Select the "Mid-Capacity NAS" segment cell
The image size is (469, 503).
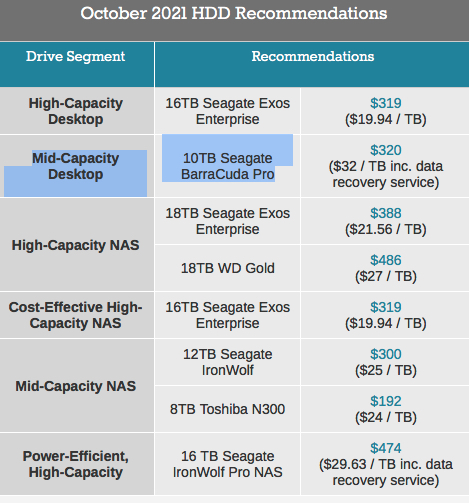coord(76,386)
